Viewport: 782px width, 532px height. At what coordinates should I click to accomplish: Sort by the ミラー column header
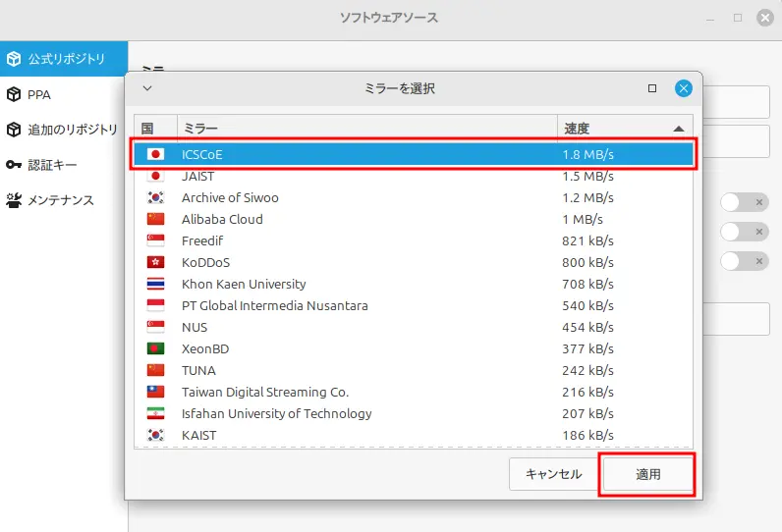pyautogui.click(x=367, y=129)
